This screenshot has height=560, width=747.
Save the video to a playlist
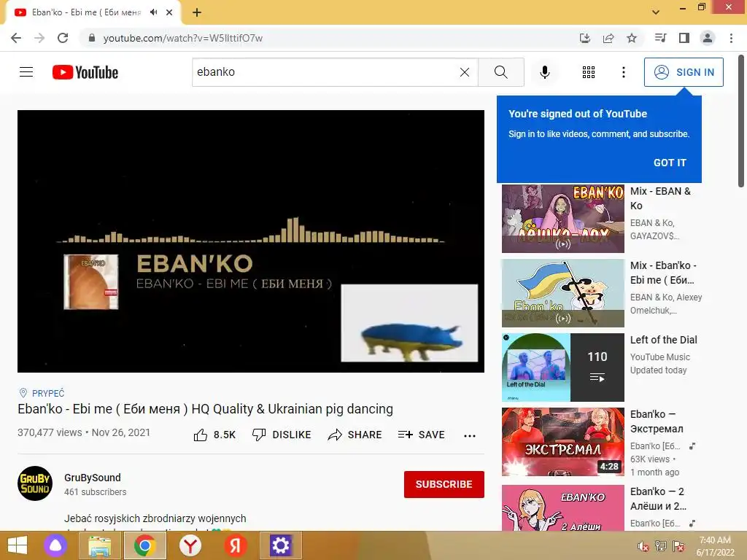(x=421, y=435)
